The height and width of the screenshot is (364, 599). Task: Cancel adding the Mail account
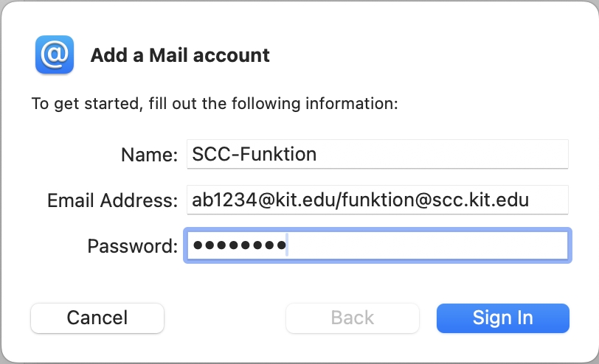coord(97,318)
